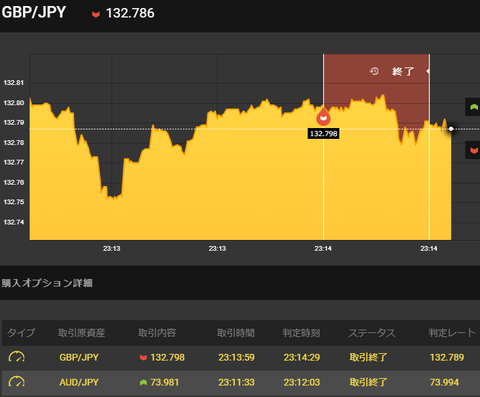Click the 判定時刻 column header

click(301, 333)
